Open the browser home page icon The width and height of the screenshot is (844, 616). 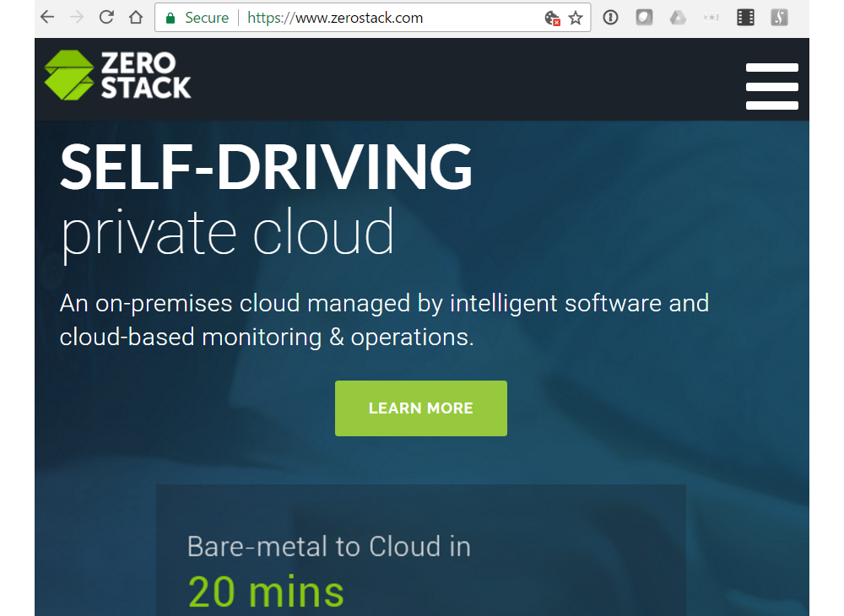point(136,17)
